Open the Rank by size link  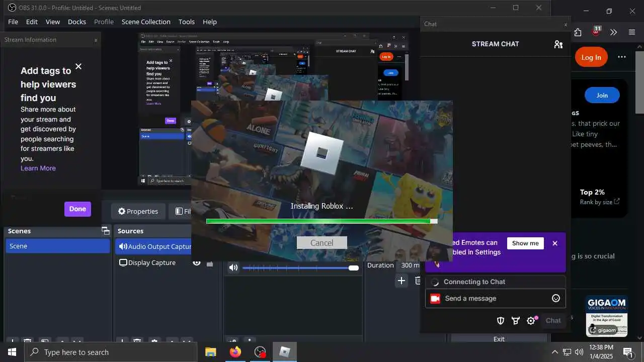click(x=600, y=202)
